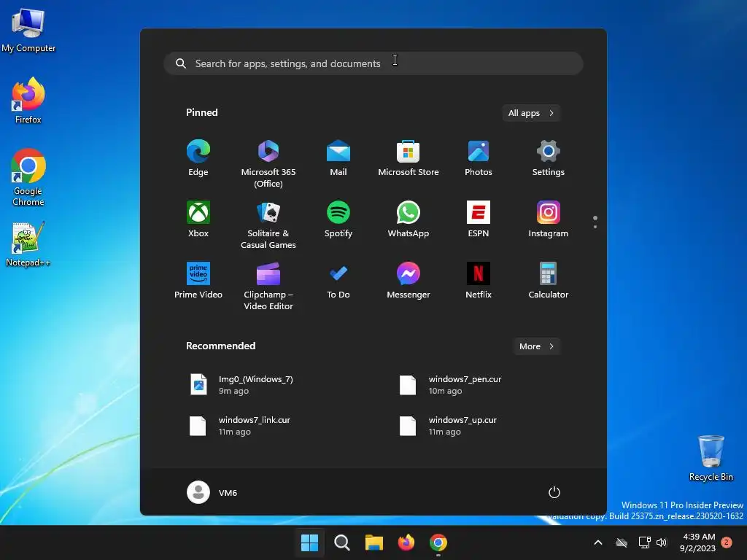
Task: Select Google Chrome desktop shortcut
Action: 28,177
